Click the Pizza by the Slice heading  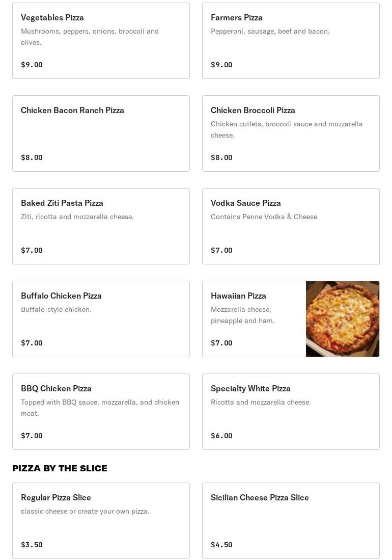click(60, 468)
